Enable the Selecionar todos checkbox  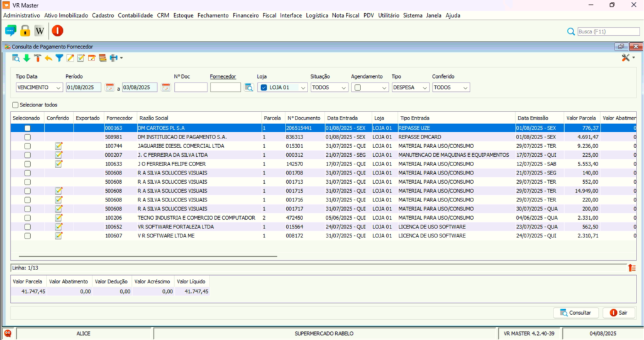tap(16, 105)
